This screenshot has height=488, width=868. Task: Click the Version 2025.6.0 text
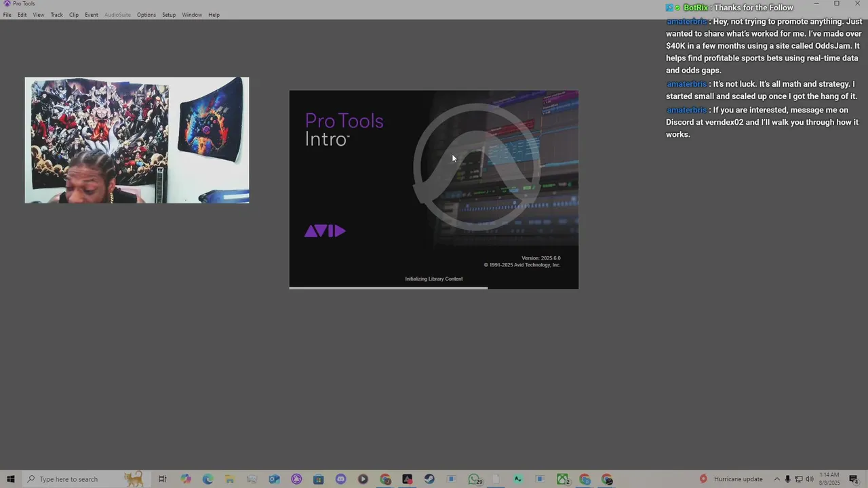[541, 258]
